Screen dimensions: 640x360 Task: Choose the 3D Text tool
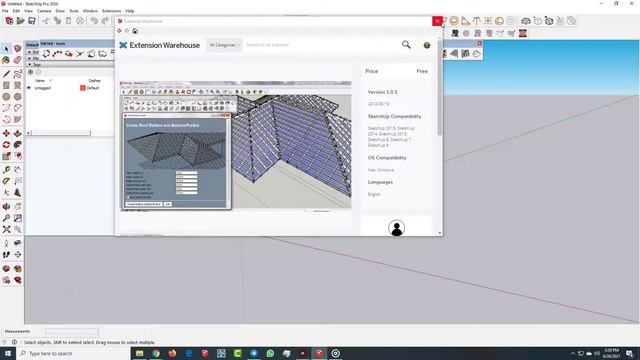point(18,193)
